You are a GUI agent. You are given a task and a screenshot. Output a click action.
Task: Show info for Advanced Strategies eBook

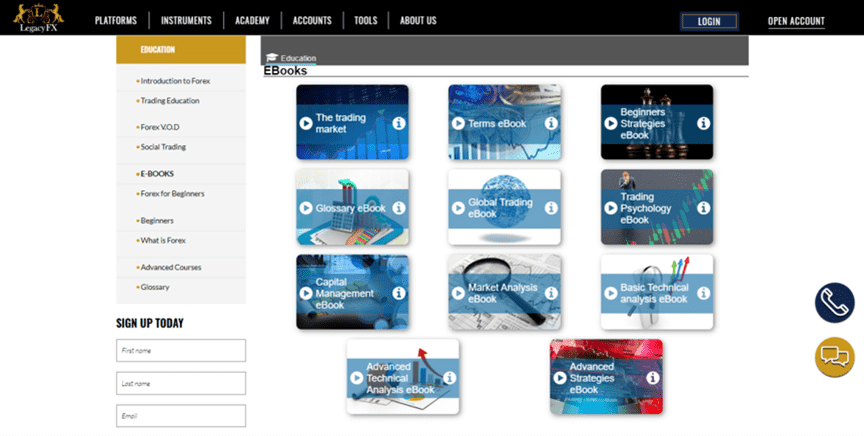[x=653, y=378]
